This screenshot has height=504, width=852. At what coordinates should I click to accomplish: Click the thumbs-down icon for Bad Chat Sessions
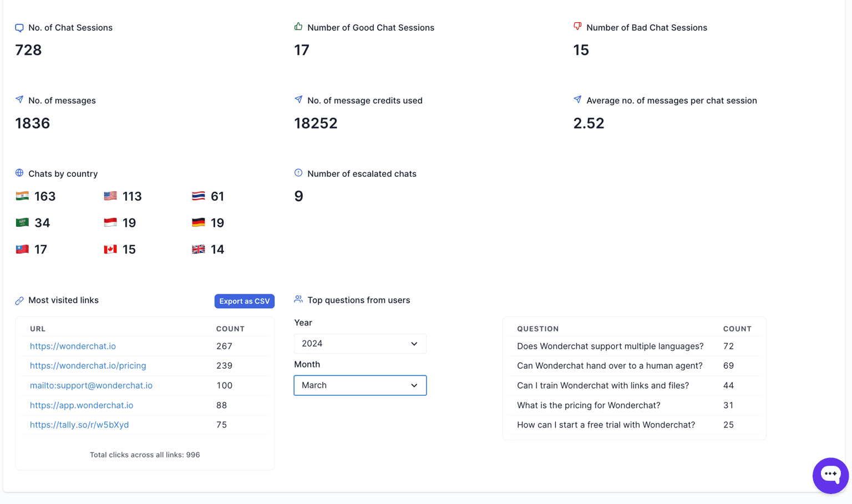(577, 27)
